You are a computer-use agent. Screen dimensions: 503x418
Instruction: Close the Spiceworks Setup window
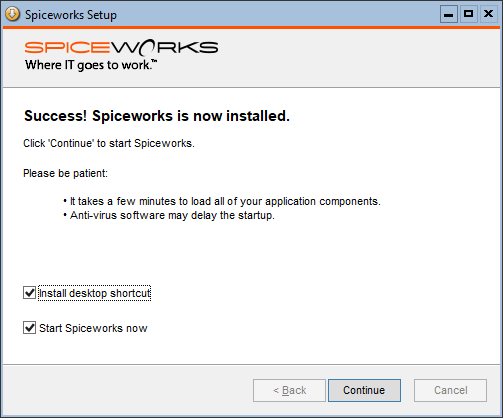488,14
